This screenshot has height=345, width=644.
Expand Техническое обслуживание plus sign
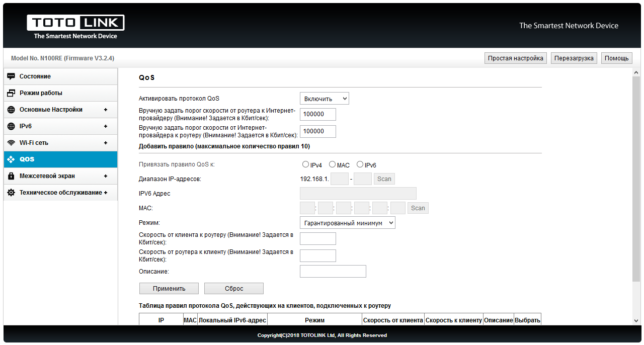[106, 193]
